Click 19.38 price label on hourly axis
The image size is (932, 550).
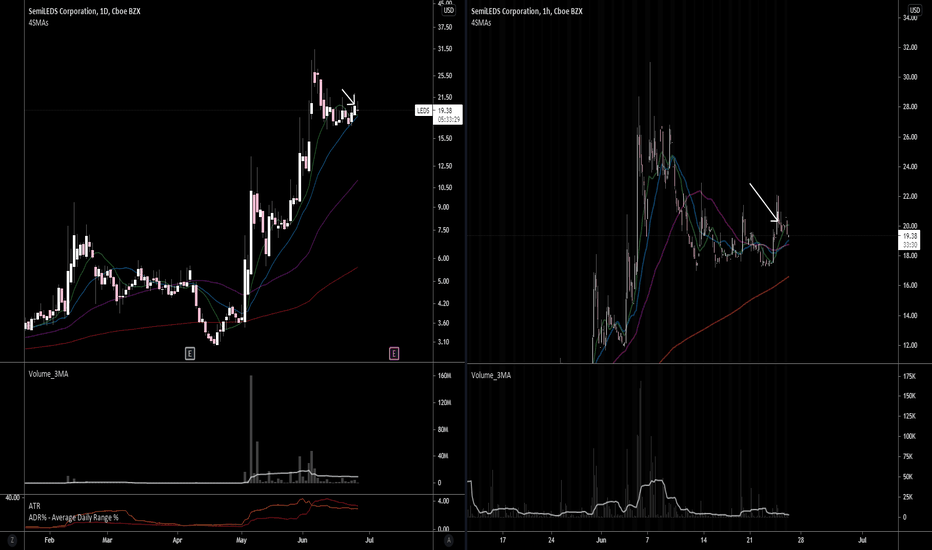(909, 236)
